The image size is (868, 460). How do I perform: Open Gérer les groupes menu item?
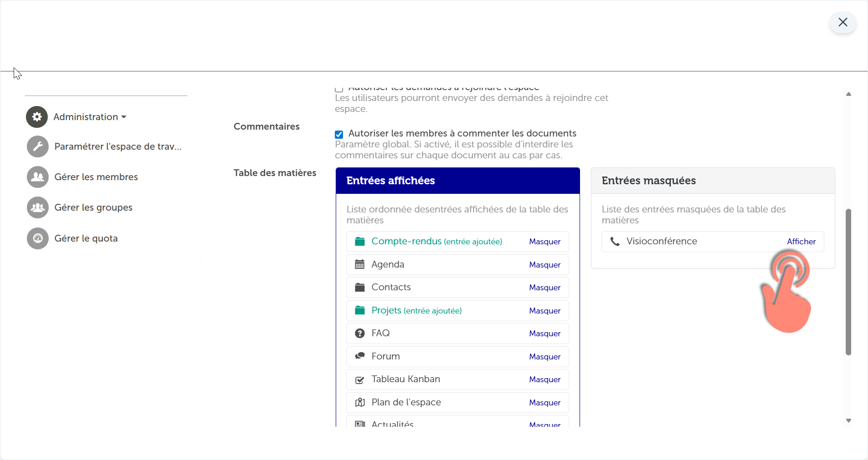pyautogui.click(x=93, y=207)
